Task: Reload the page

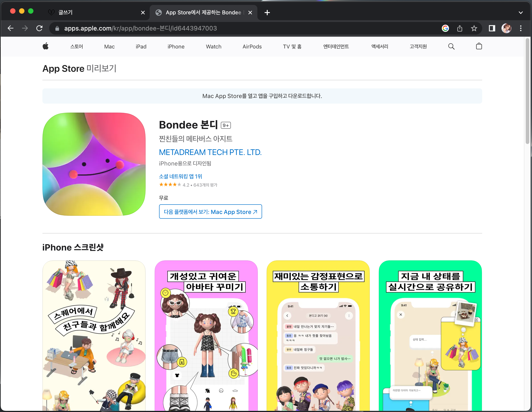Action: [x=39, y=28]
